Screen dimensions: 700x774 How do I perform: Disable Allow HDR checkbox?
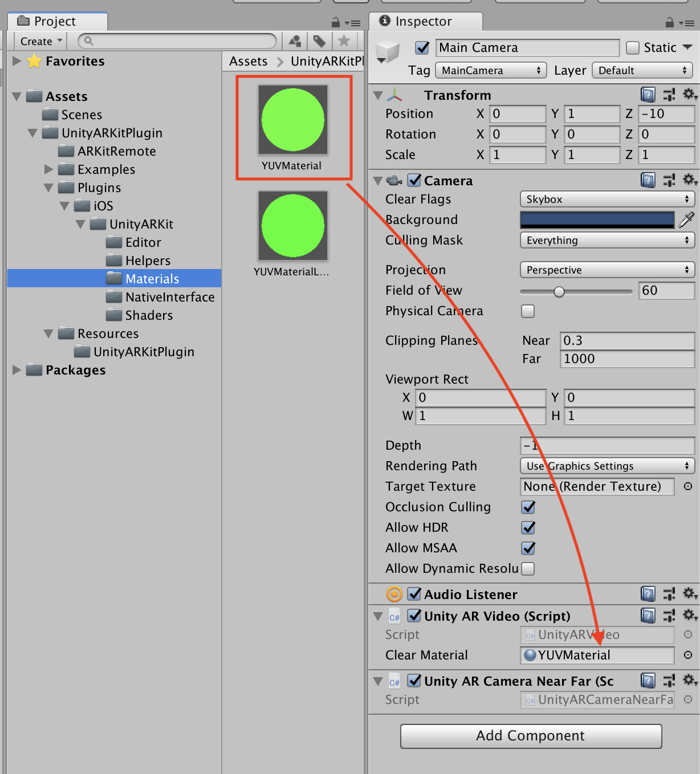point(528,528)
